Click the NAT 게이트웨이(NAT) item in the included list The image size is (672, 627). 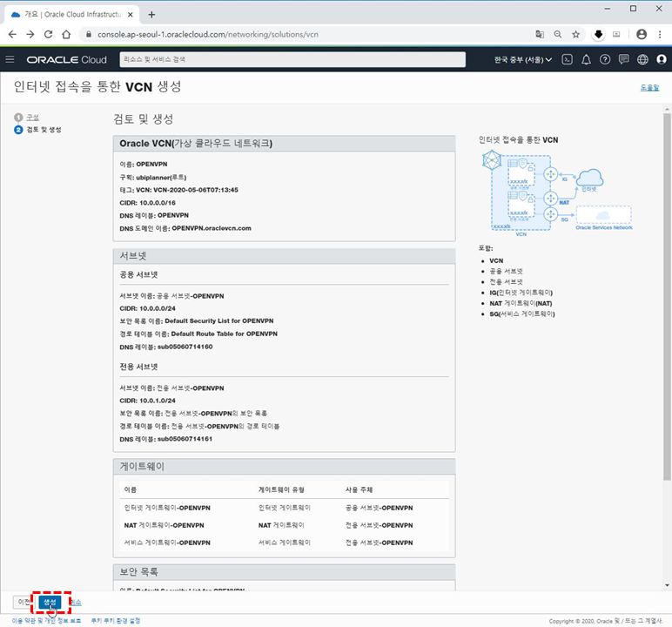[x=521, y=303]
